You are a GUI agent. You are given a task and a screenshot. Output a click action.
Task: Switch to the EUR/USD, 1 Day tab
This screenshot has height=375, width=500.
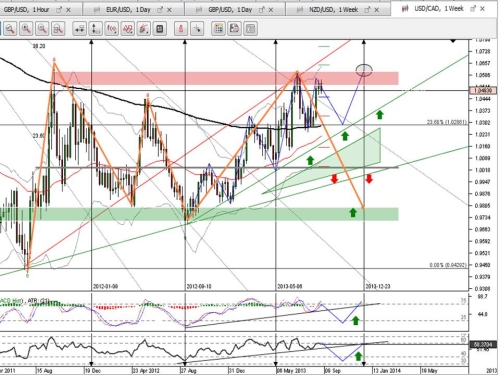128,10
